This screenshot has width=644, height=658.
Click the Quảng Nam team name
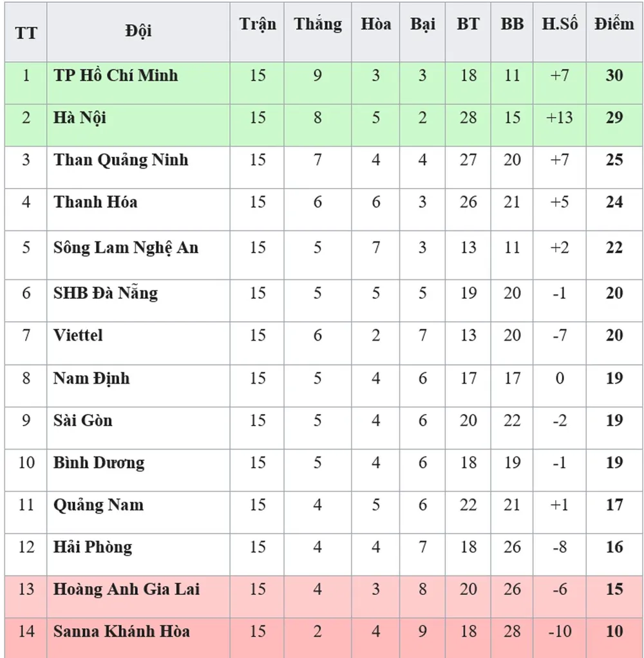click(x=98, y=505)
